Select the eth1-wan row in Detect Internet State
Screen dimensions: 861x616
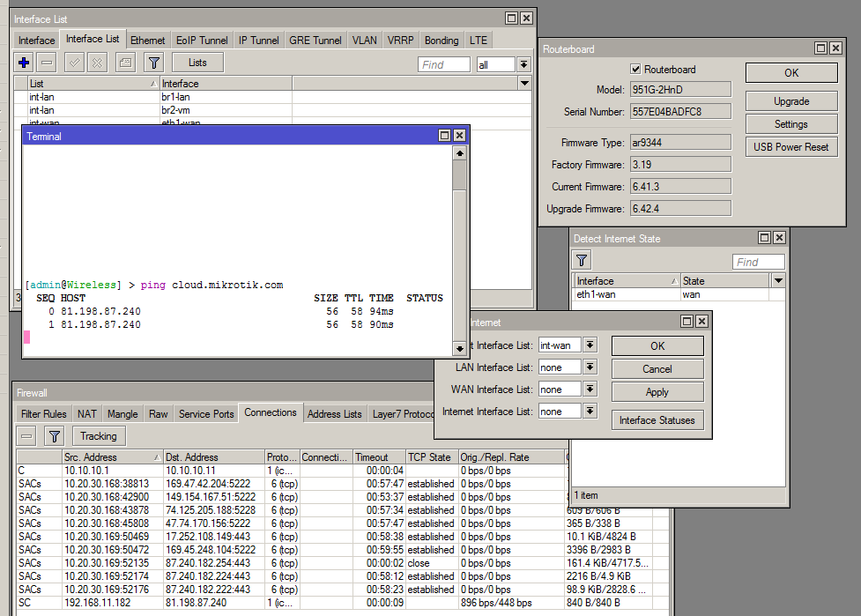[x=679, y=294]
